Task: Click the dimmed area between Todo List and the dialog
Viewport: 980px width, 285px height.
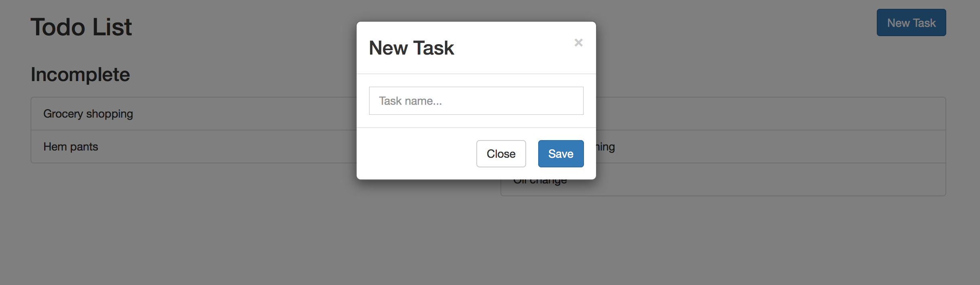Action: 241,27
